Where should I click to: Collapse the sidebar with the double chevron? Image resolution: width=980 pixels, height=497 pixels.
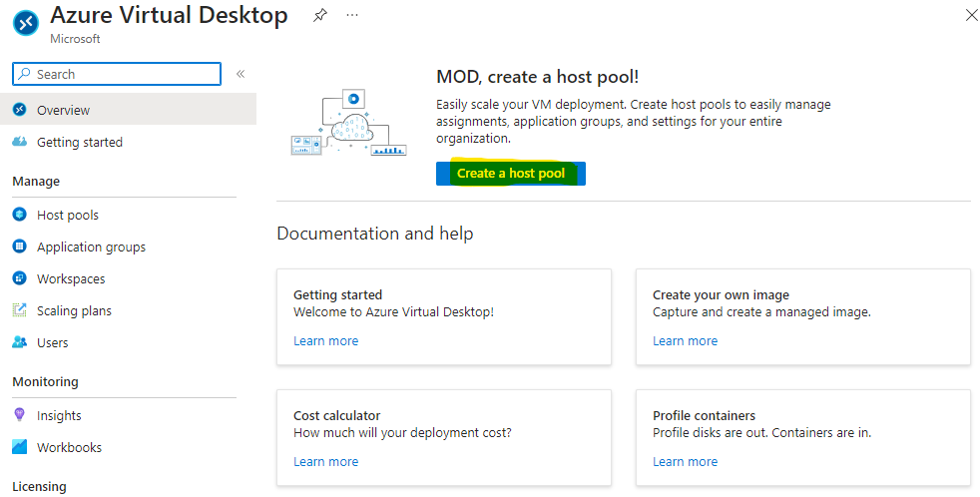240,74
